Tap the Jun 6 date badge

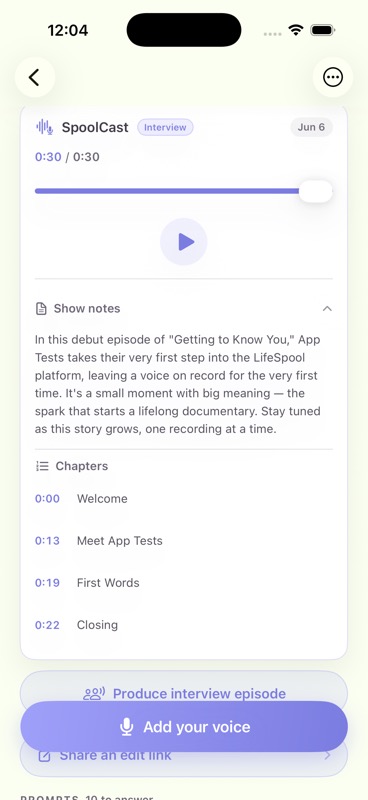click(311, 127)
